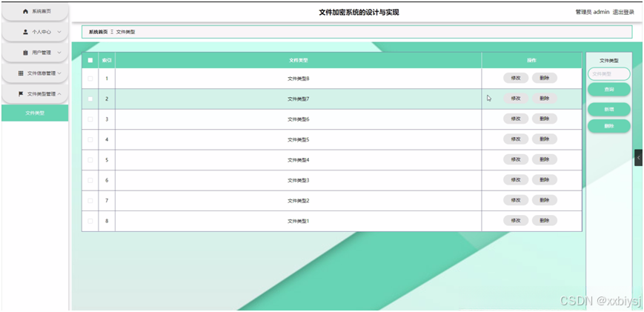Click the cell text 文件类型6
Screen dimensions: 644x312
click(x=298, y=119)
